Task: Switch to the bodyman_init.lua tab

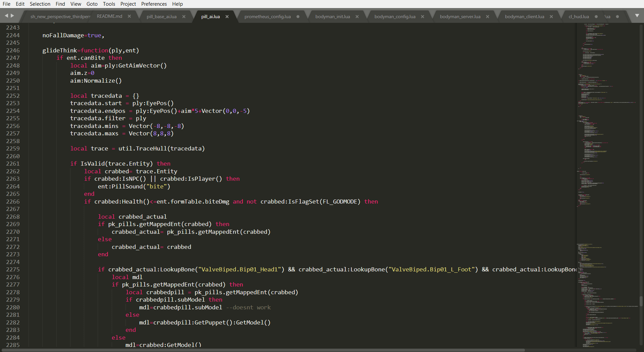Action: pyautogui.click(x=333, y=16)
